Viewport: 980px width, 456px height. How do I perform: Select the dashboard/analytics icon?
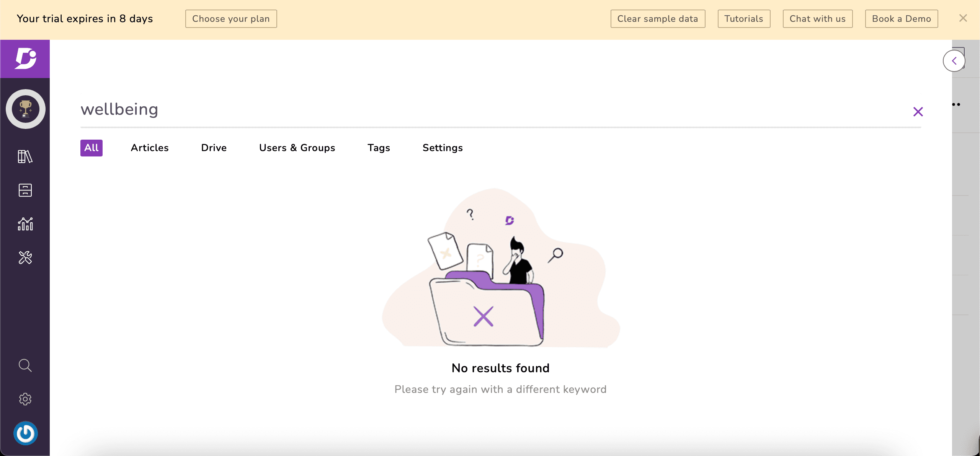(25, 223)
